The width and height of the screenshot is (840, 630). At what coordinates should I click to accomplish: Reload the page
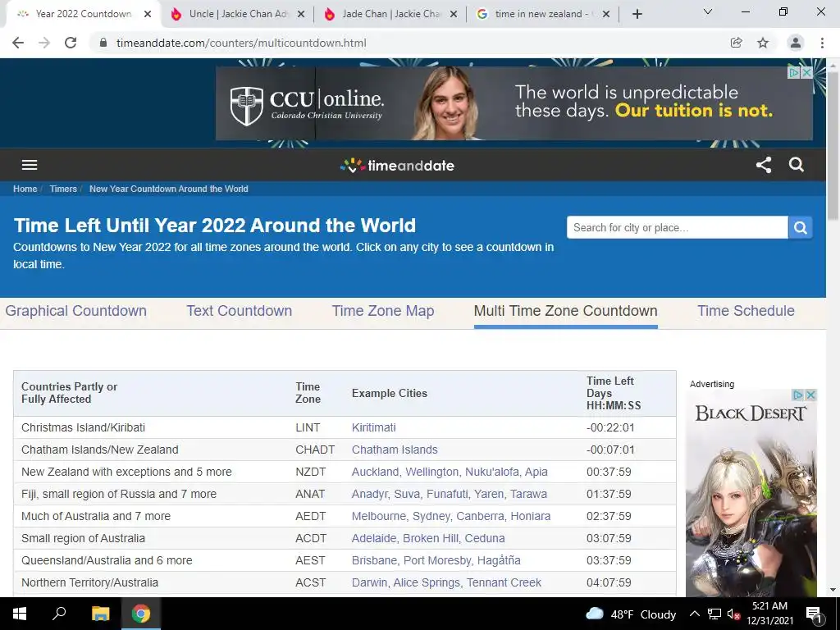click(71, 43)
